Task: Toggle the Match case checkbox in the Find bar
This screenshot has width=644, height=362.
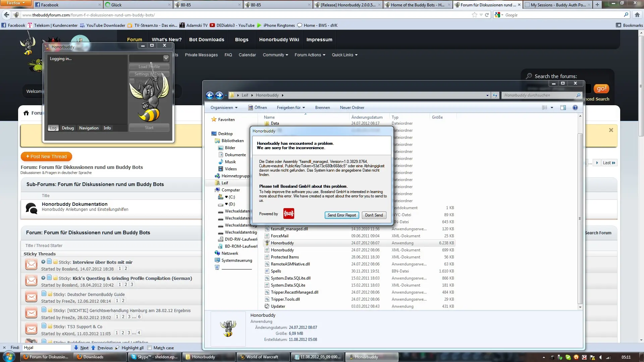Action: pyautogui.click(x=150, y=348)
